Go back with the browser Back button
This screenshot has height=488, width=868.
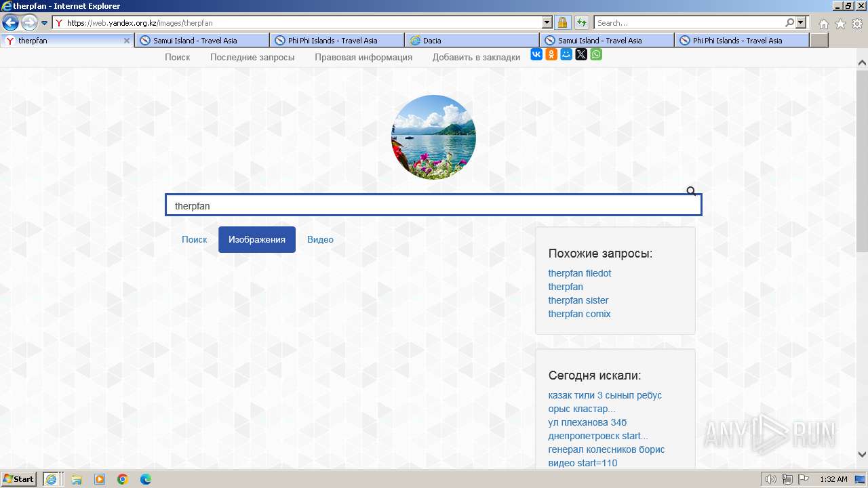[x=10, y=23]
